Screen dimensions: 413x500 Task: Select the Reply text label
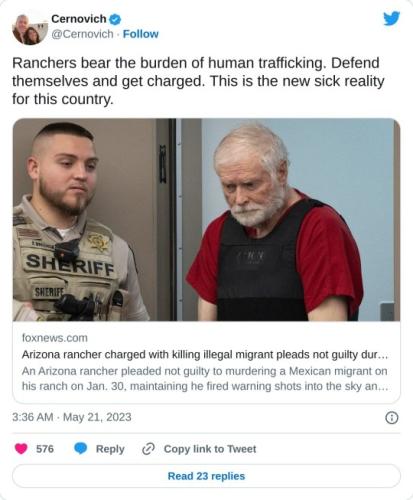[110, 449]
